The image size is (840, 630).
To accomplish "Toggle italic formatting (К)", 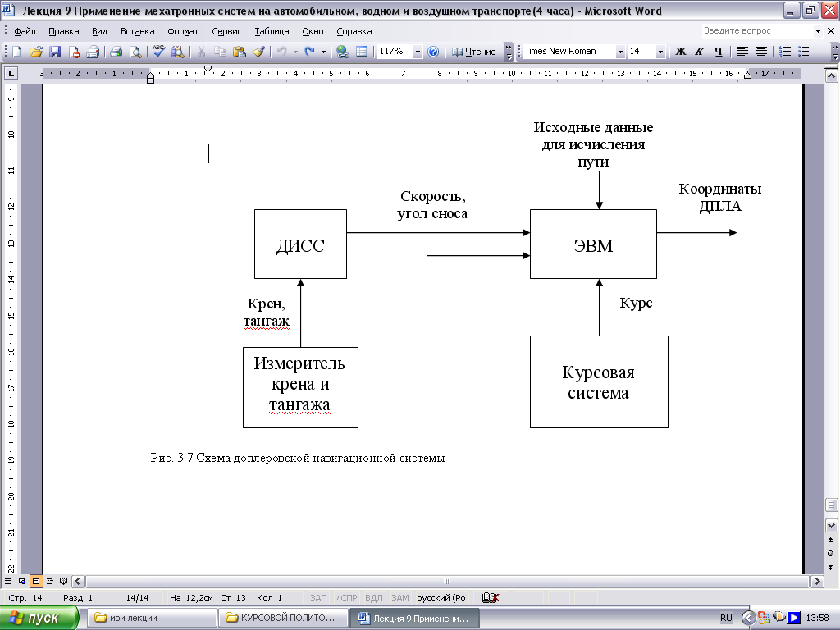I will pyautogui.click(x=699, y=52).
